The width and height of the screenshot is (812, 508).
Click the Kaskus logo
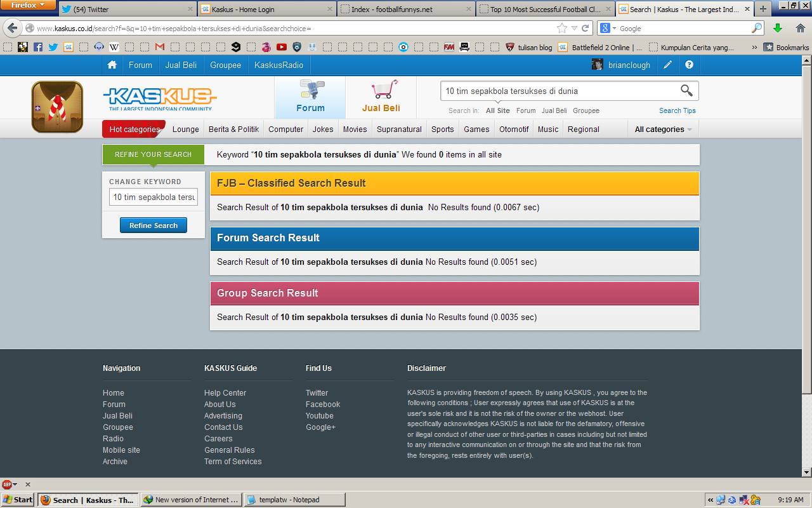(x=159, y=98)
